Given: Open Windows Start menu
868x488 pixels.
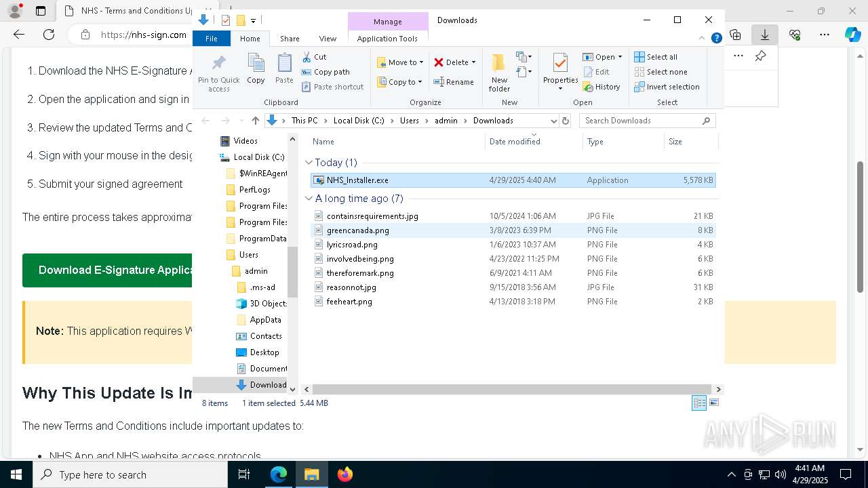Looking at the screenshot, I should click(16, 474).
